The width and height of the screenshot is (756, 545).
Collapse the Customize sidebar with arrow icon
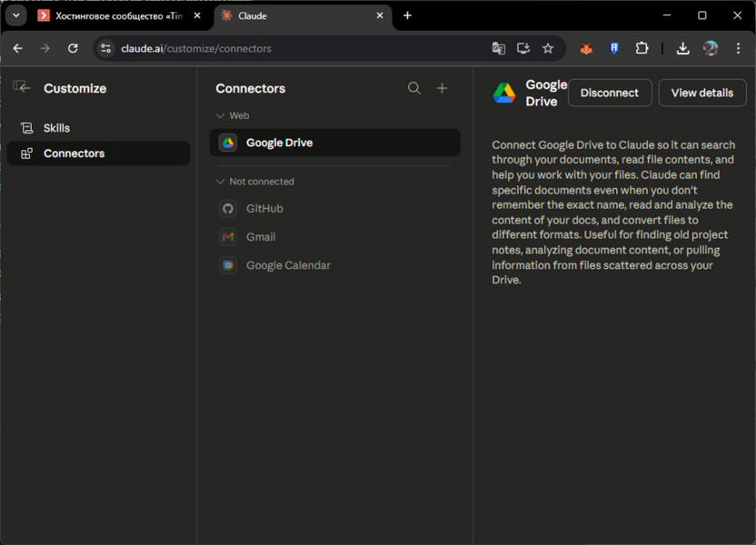point(22,87)
